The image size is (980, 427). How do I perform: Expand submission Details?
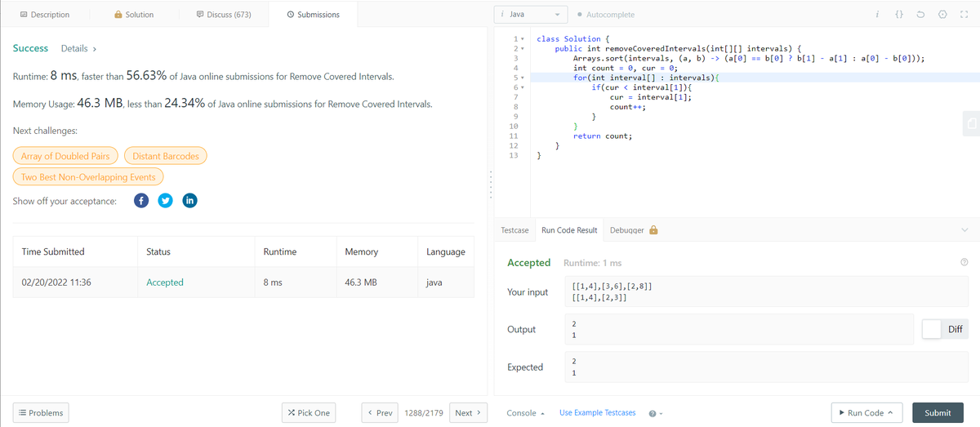point(79,49)
